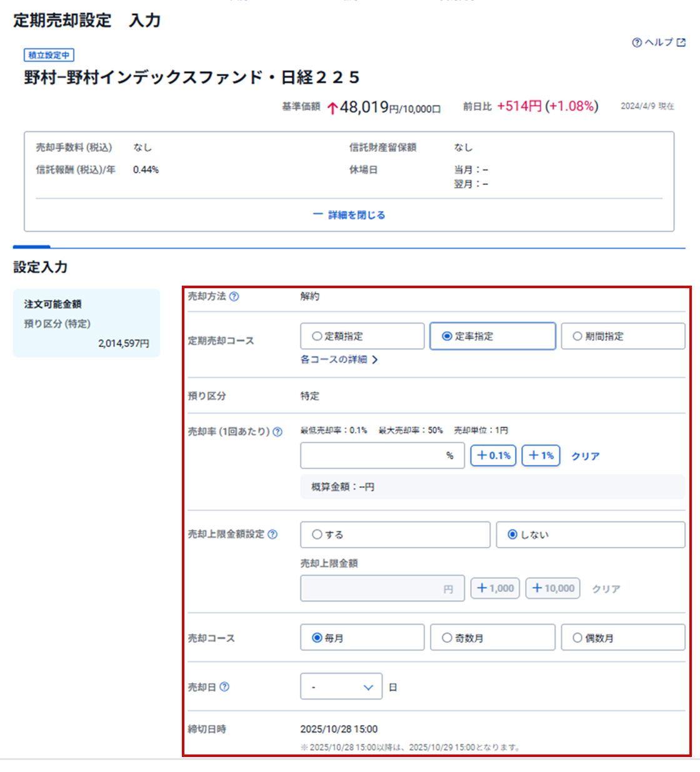Select the 定率指定 course option
The width and height of the screenshot is (700, 772).
pos(492,336)
